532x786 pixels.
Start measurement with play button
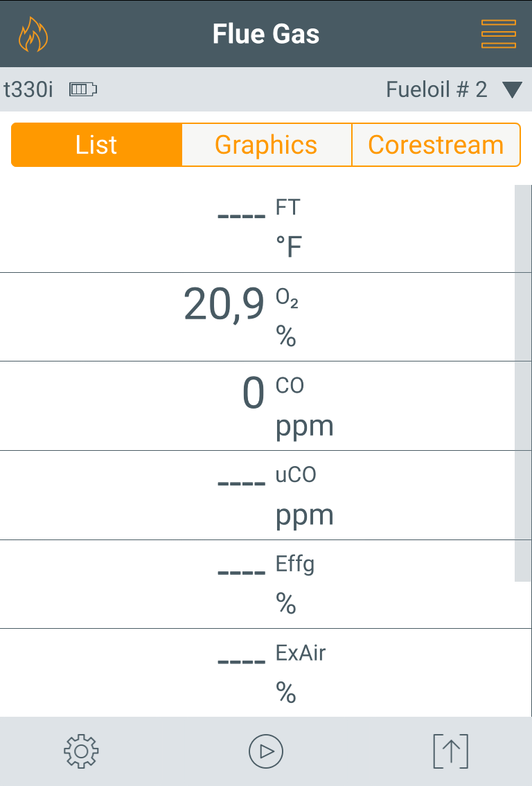point(266,751)
